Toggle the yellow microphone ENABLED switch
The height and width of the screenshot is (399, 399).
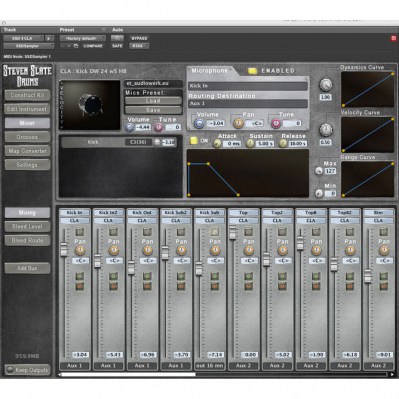[x=253, y=71]
